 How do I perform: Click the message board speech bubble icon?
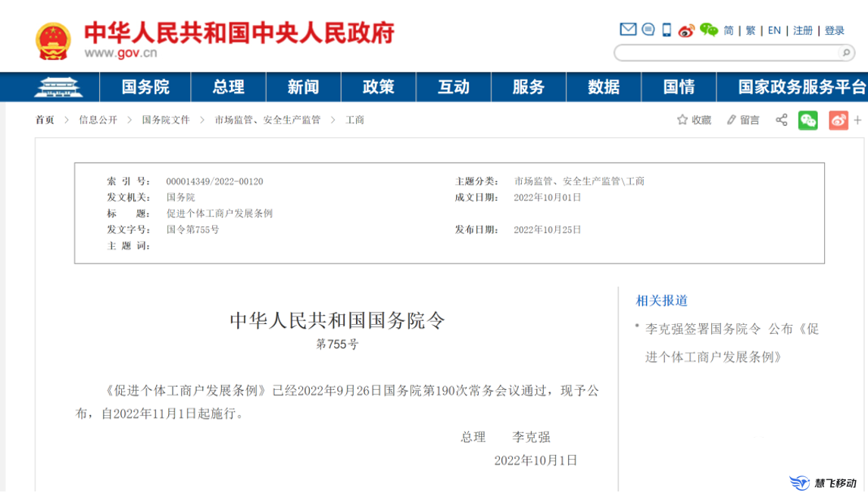[x=648, y=30]
